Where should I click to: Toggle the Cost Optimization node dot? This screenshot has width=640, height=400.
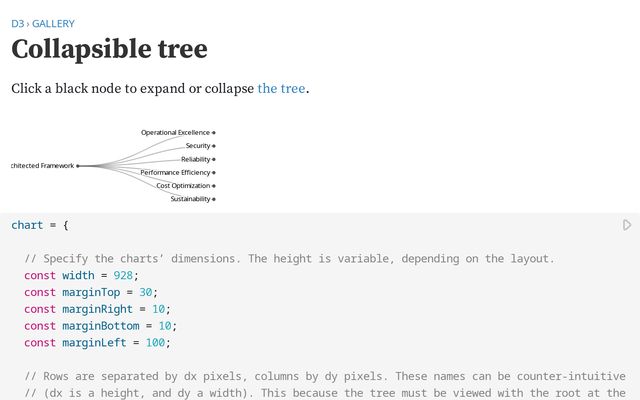click(x=214, y=185)
